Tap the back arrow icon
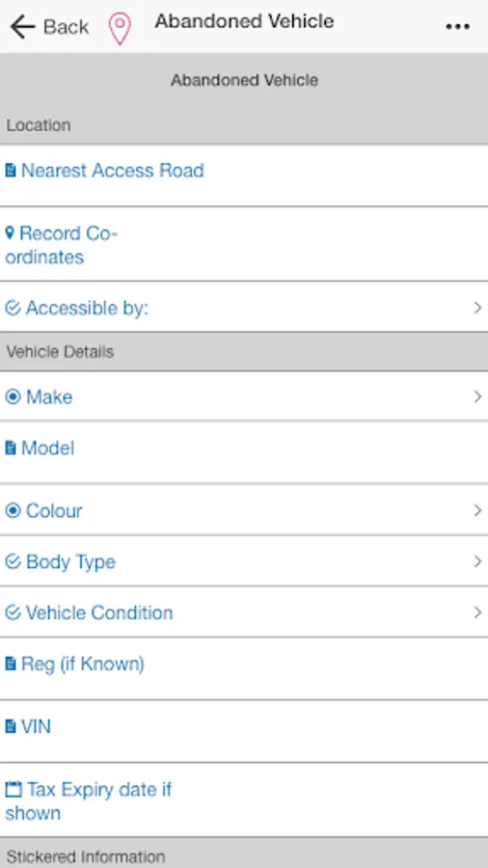 click(23, 27)
